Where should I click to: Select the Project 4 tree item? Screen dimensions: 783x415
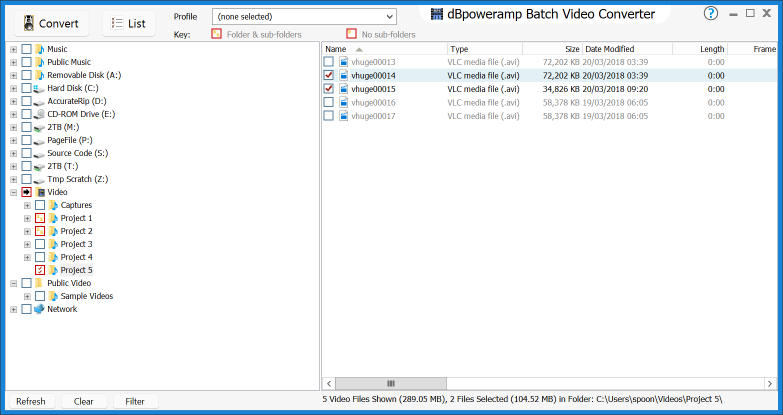pos(76,257)
